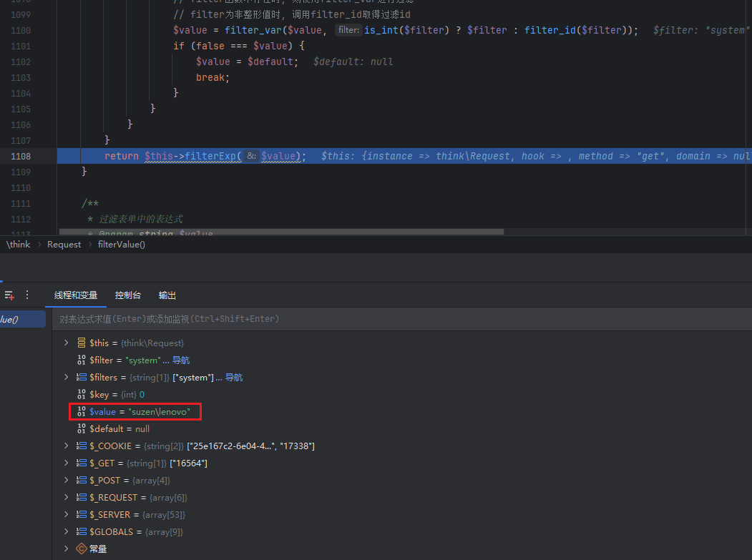
Task: Expand the $_COOKIE array node
Action: pos(66,446)
